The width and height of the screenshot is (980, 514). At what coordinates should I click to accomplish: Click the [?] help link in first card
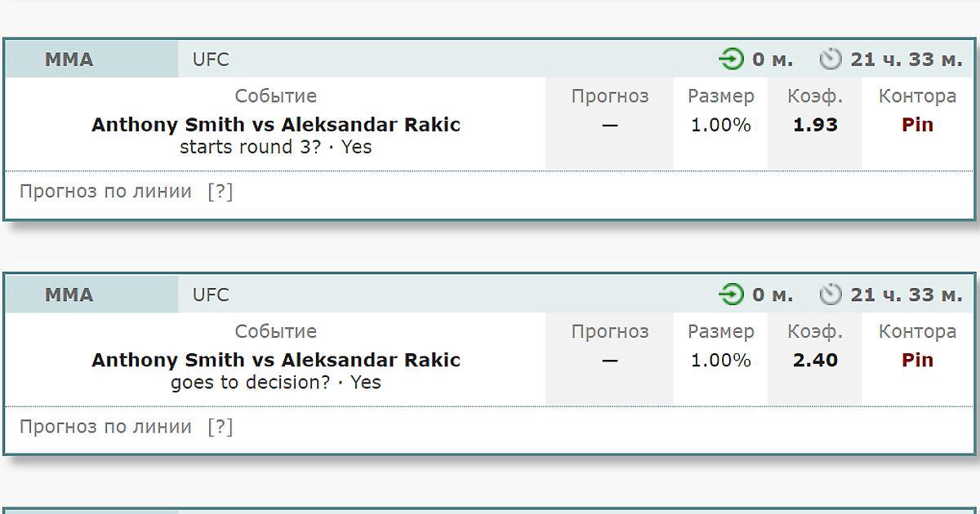coord(220,192)
